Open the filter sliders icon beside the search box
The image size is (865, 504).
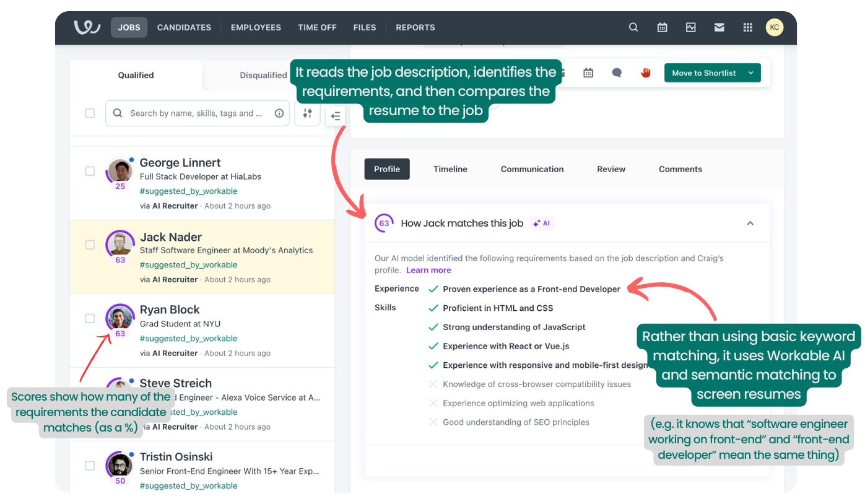[x=307, y=113]
